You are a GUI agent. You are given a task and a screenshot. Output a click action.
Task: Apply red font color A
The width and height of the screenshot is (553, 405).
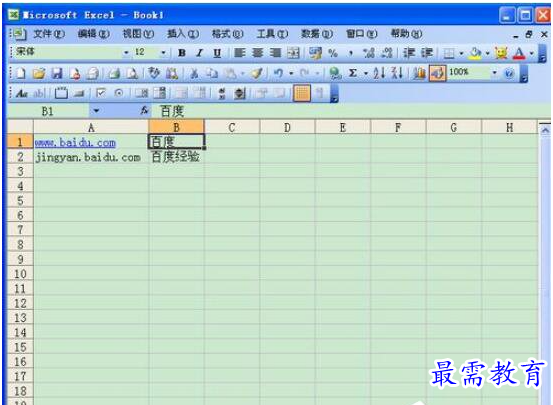[519, 53]
